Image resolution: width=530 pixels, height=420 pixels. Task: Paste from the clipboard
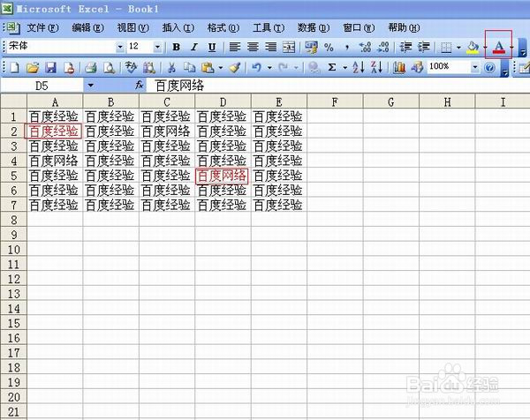click(208, 68)
